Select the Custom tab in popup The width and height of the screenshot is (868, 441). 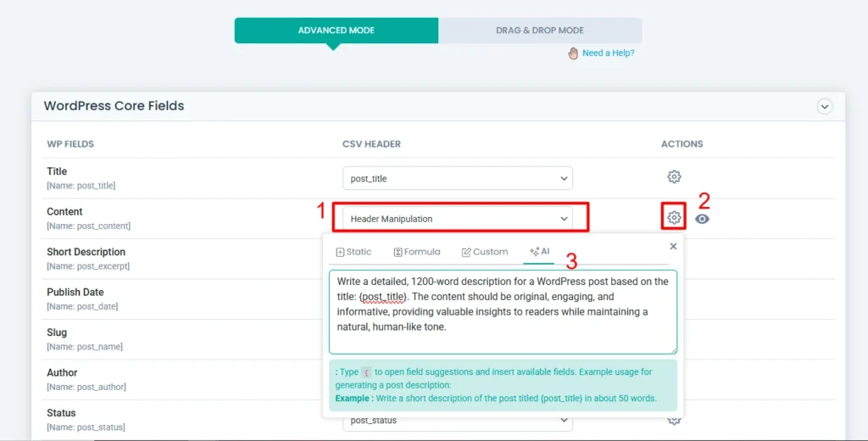click(485, 252)
